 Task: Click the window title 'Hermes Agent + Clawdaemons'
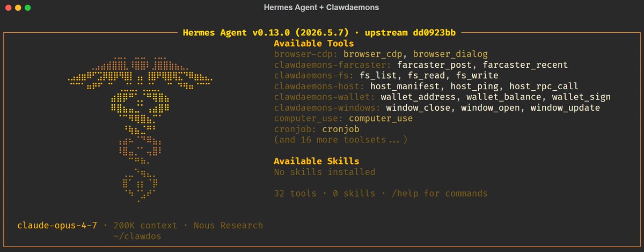[321, 8]
